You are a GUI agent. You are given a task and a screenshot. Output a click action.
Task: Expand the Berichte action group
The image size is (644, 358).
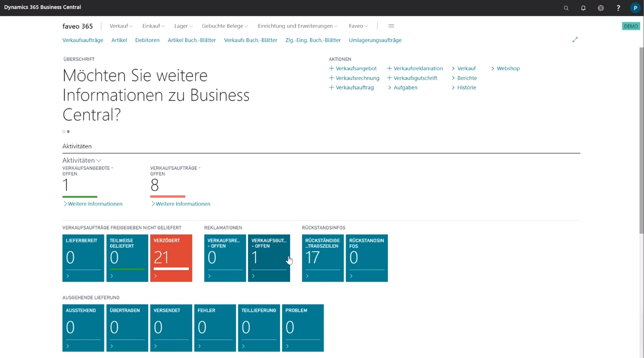pyautogui.click(x=464, y=78)
